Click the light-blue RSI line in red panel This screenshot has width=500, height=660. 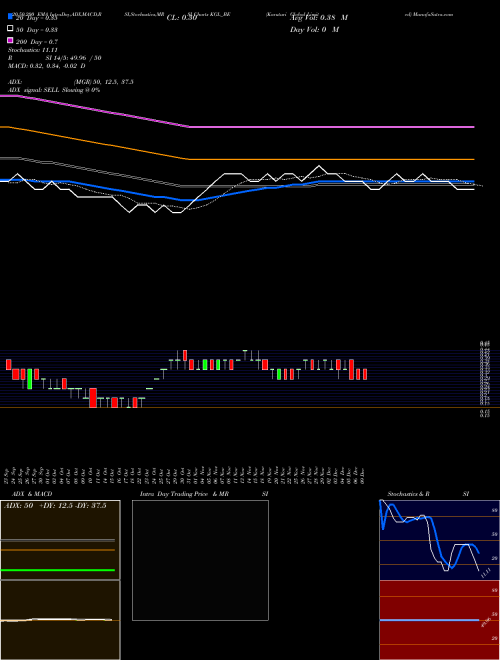click(x=429, y=620)
